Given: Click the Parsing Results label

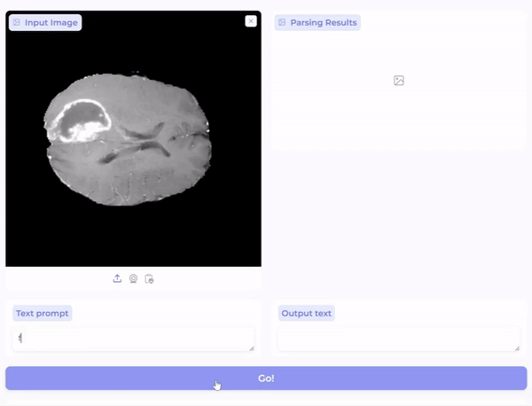Looking at the screenshot, I should (x=317, y=22).
